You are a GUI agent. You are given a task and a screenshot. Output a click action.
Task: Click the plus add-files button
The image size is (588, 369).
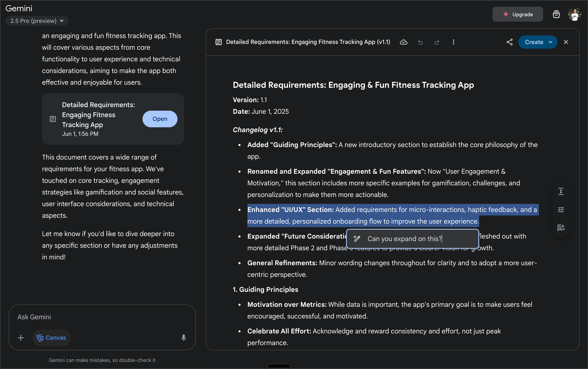(21, 338)
